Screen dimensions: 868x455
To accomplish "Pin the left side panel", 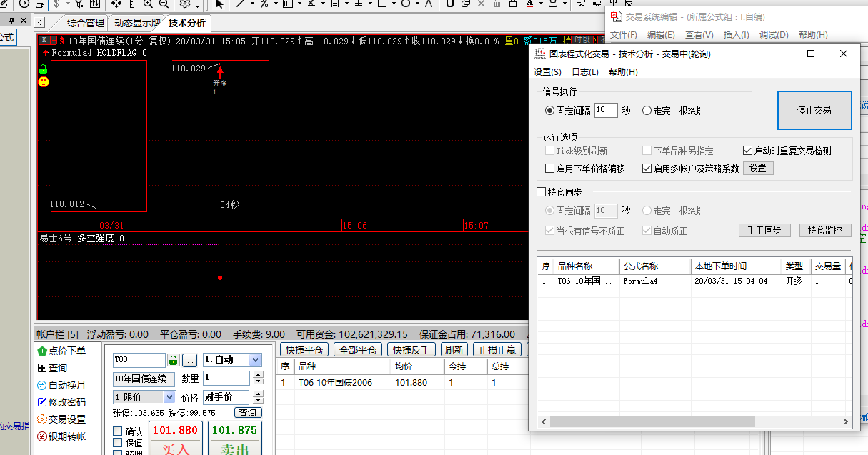I will click(x=10, y=20).
